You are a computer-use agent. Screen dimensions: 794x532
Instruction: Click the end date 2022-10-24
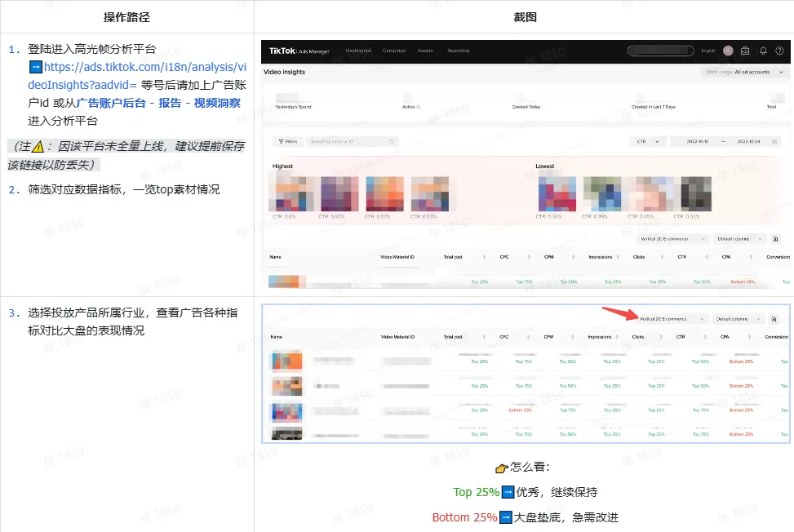point(748,142)
